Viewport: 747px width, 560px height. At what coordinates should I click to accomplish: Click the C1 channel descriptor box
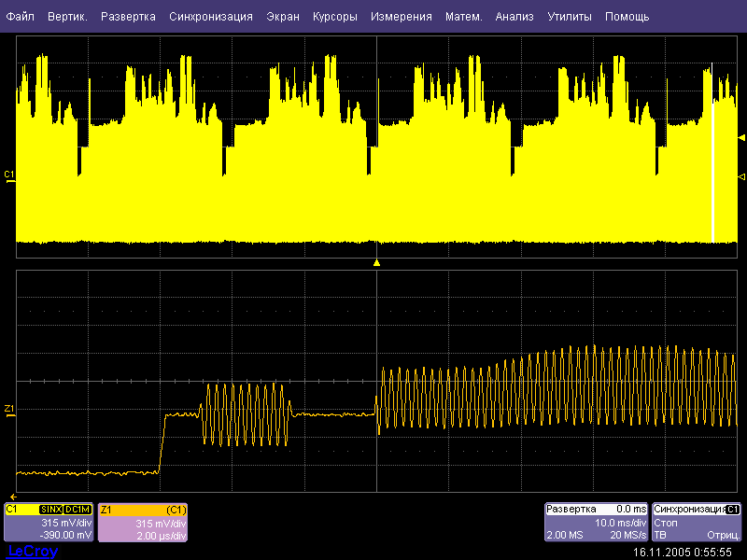point(49,523)
